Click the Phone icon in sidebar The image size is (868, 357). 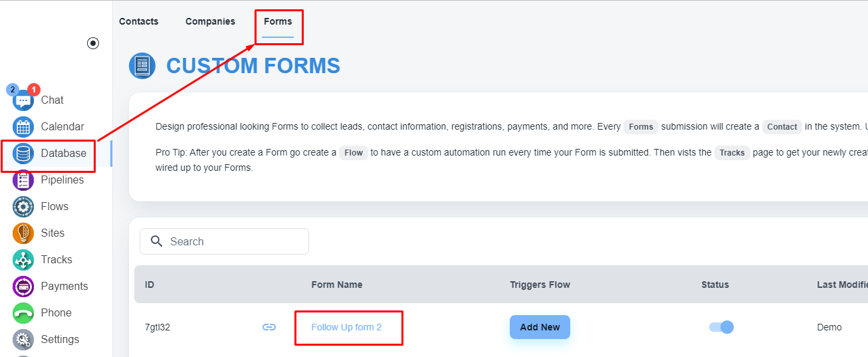[23, 313]
